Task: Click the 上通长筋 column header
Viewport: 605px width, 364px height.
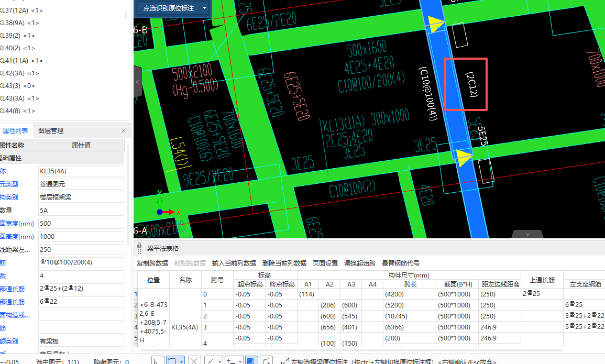Action: click(542, 280)
